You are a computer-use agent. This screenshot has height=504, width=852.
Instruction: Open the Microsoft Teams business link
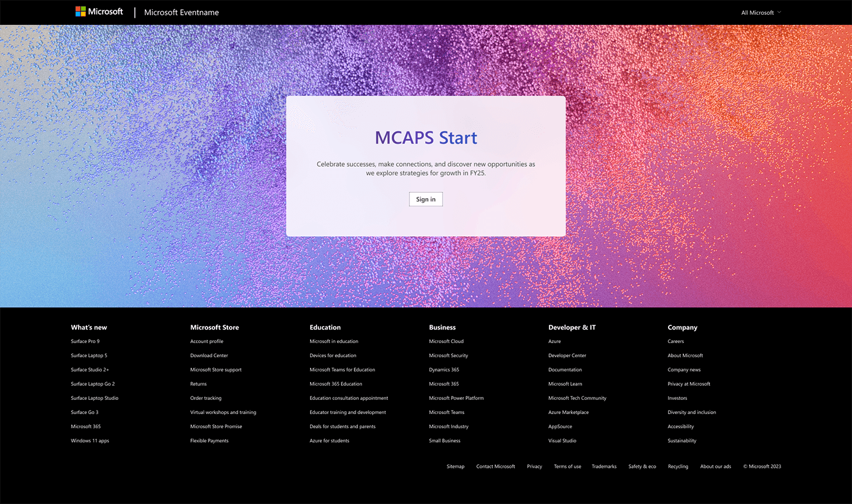click(447, 412)
